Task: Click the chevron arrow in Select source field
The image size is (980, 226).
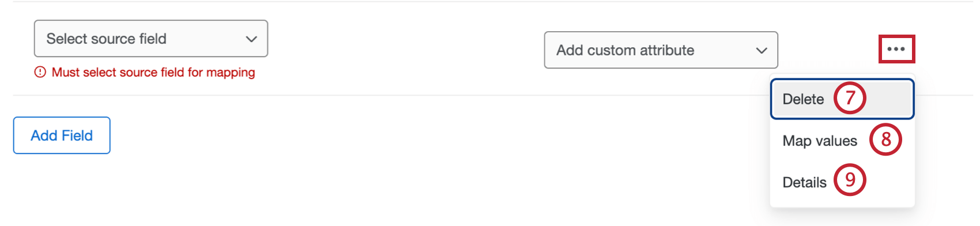Action: (251, 39)
